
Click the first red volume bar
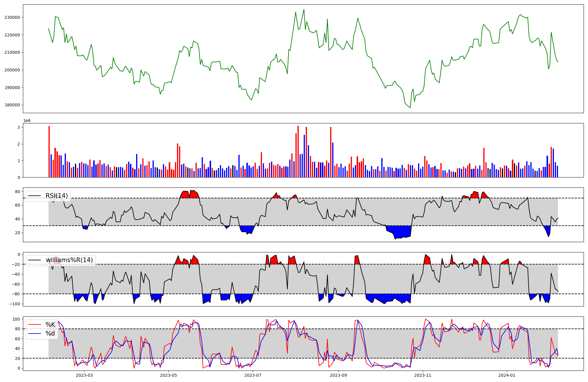[x=49, y=152]
